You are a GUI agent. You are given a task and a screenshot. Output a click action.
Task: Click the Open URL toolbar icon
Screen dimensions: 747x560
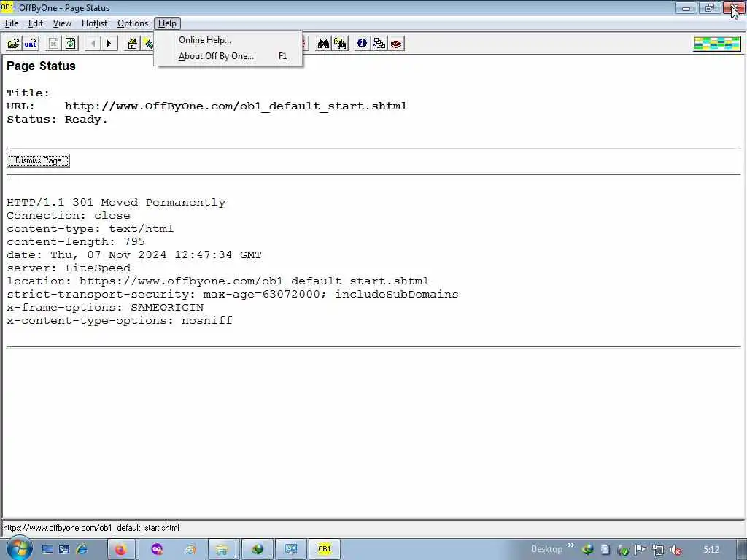tap(31, 44)
